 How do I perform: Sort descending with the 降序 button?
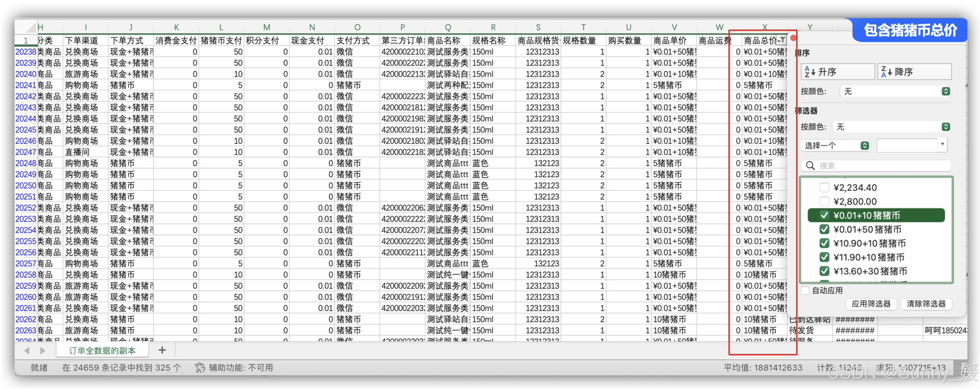point(914,72)
